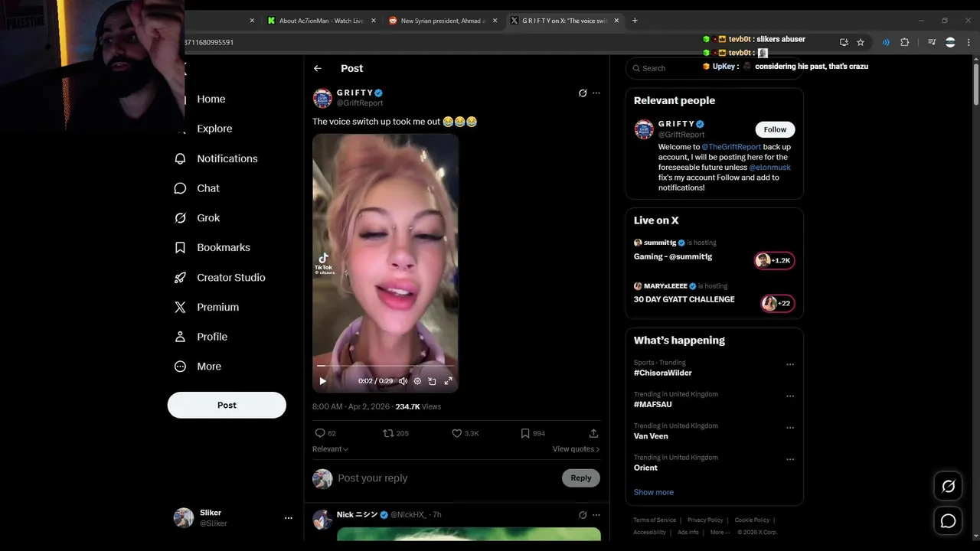Open Creator Studio rocket icon
Image resolution: width=980 pixels, height=551 pixels.
pos(180,278)
